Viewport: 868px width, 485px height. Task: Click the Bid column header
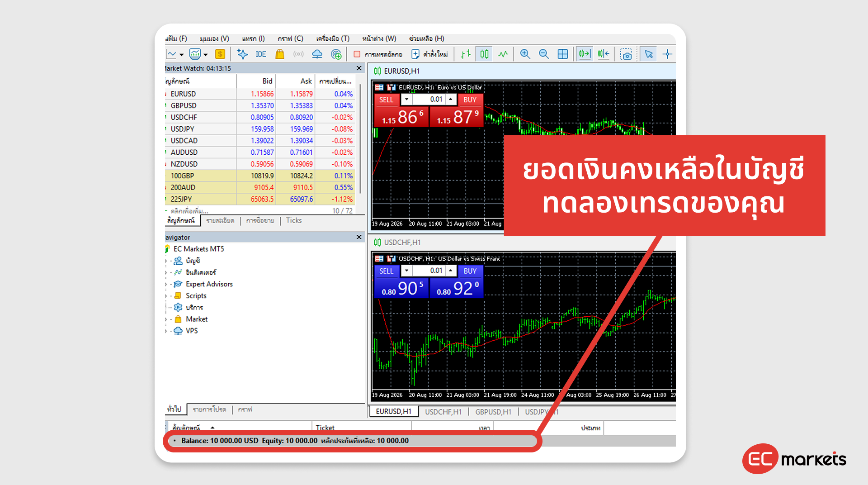pos(256,81)
